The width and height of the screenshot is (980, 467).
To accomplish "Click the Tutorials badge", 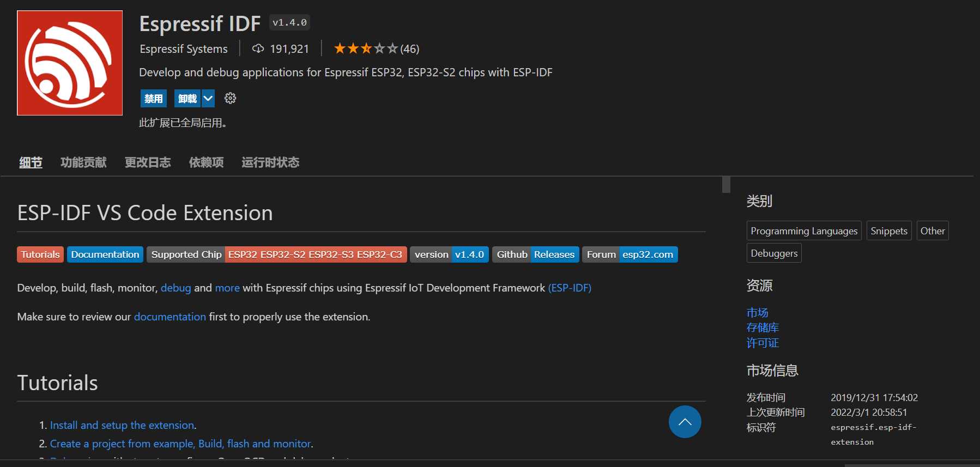I will [x=40, y=254].
